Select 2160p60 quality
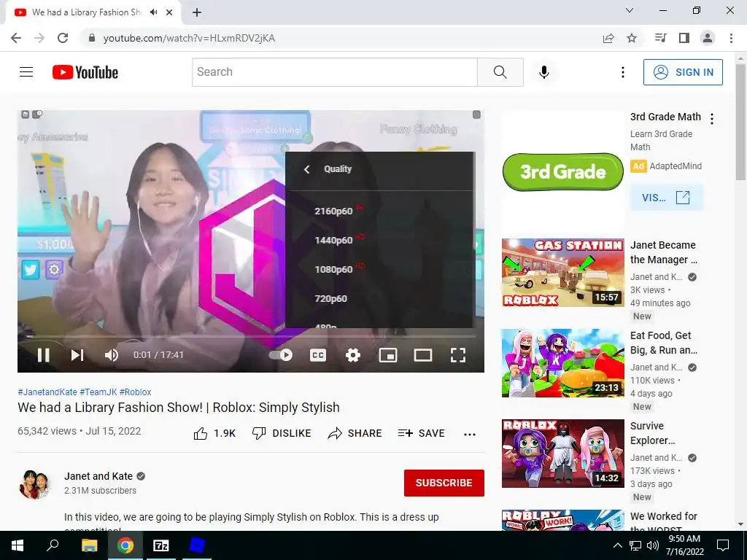This screenshot has width=747, height=560. [379, 211]
